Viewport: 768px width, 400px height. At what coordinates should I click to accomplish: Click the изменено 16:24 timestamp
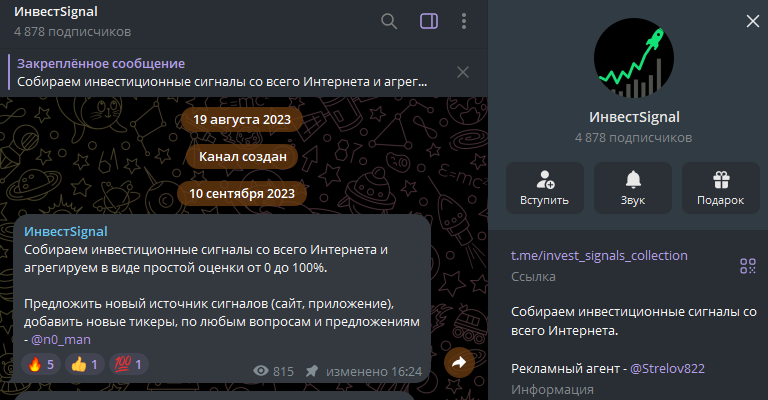tap(374, 372)
